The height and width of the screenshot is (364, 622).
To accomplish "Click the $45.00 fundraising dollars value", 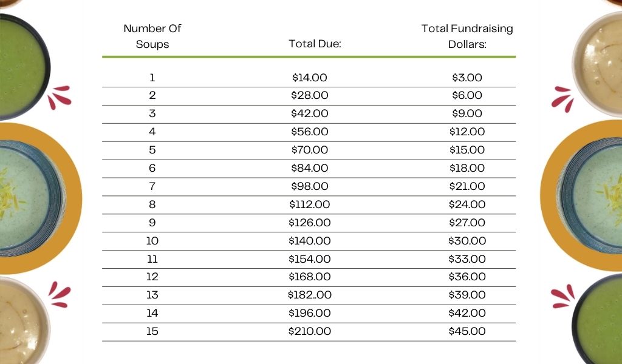I will 467,331.
